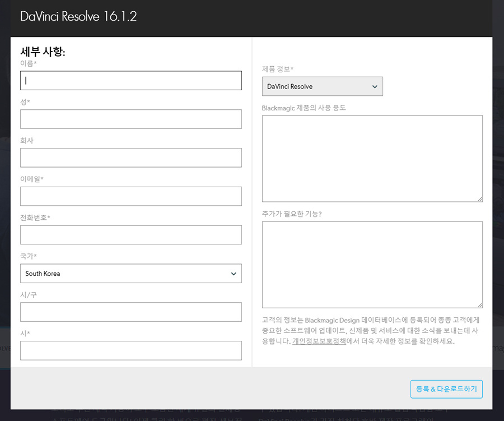Select the 전화번호 (phone number) field
Viewport: 504px width, 421px height.
(x=131, y=235)
